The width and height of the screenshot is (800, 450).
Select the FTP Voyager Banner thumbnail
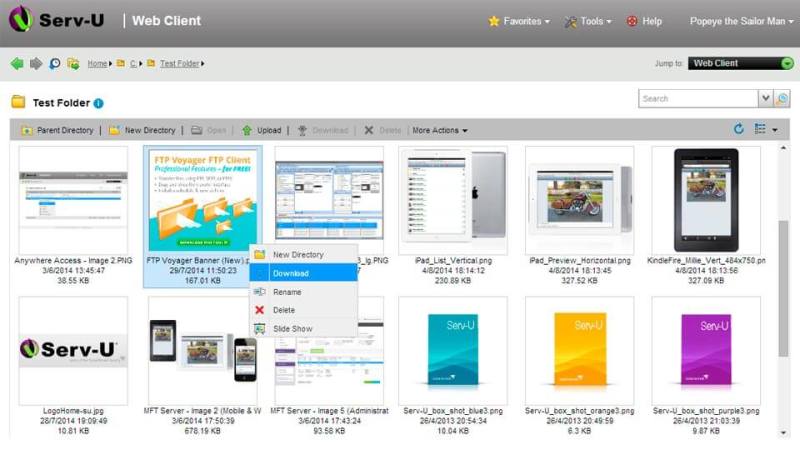pos(203,200)
